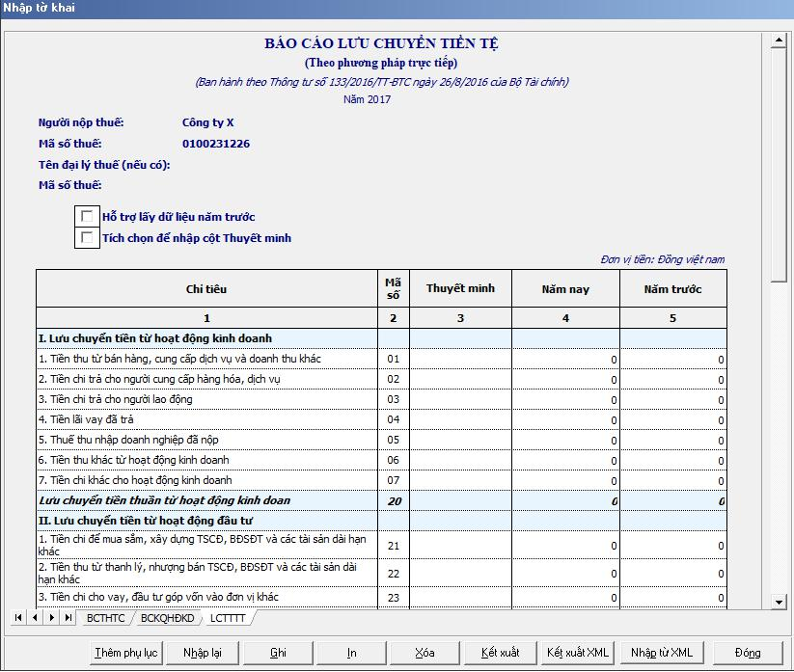Import via 'Nhập từ XML' button
Image resolution: width=794 pixels, height=672 pixels.
pos(661,653)
